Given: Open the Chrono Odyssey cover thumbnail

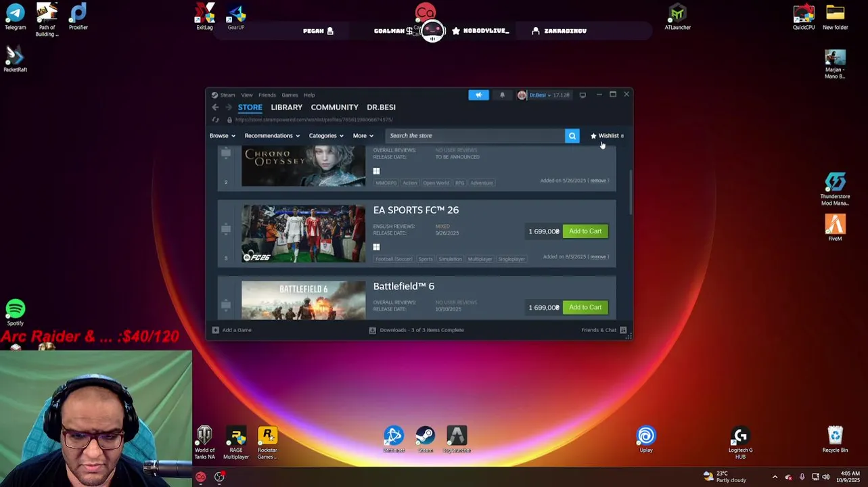Looking at the screenshot, I should (x=303, y=166).
